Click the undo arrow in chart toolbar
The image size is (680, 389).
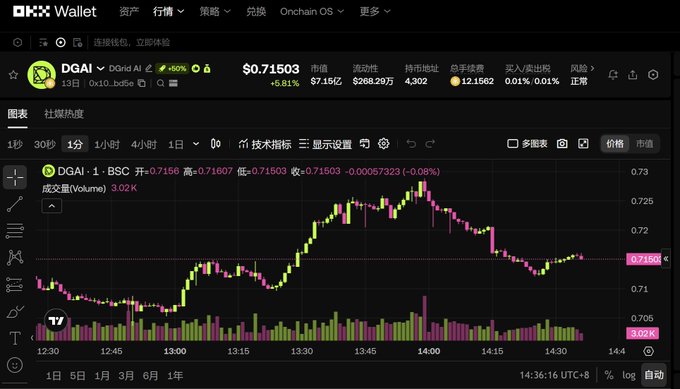tap(411, 144)
